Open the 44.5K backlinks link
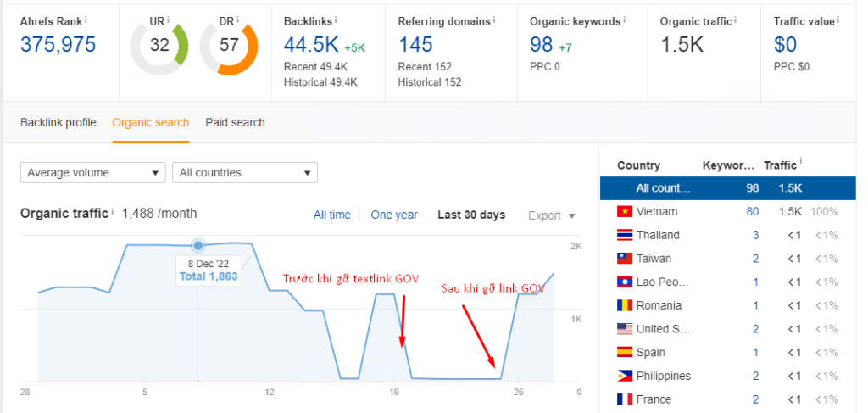 click(x=311, y=44)
